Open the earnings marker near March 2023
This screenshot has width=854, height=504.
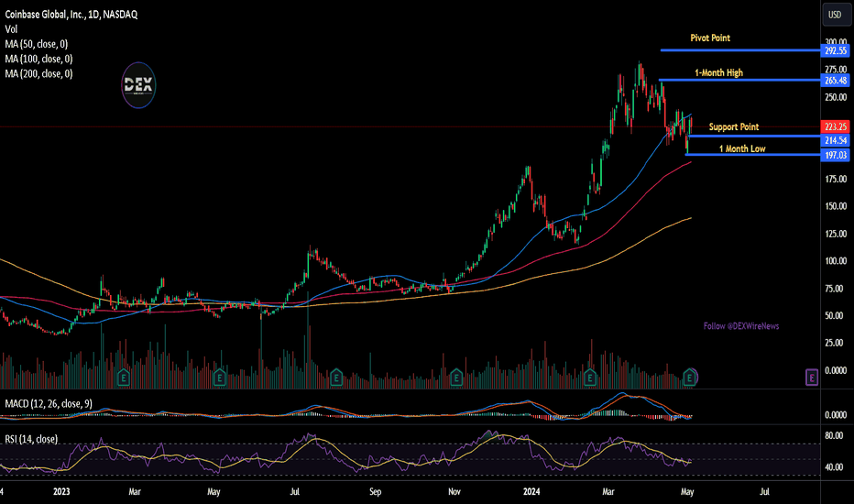pos(124,377)
